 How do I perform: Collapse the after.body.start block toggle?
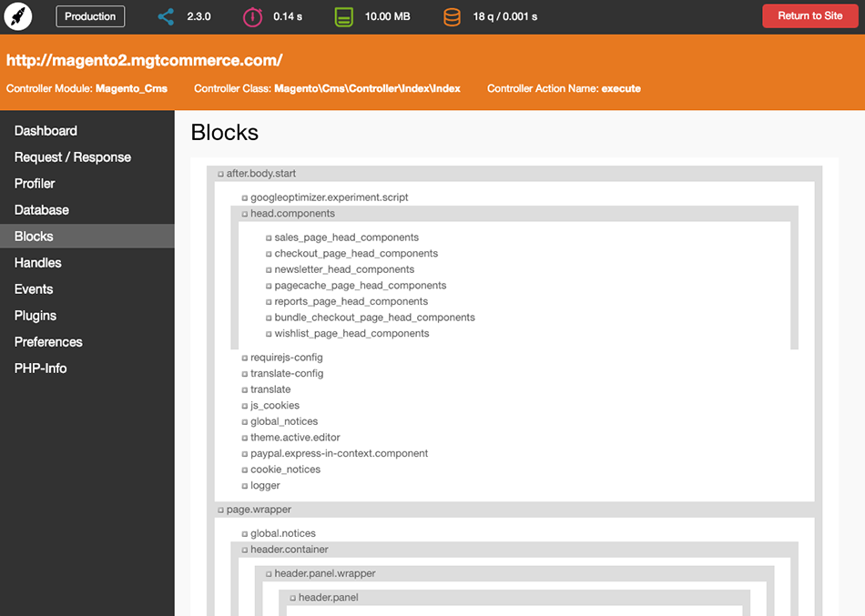[x=220, y=174]
